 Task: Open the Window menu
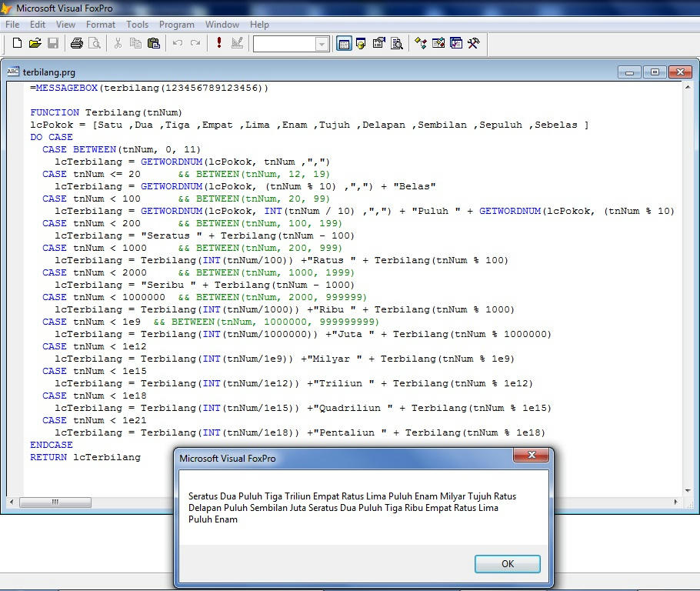[222, 25]
